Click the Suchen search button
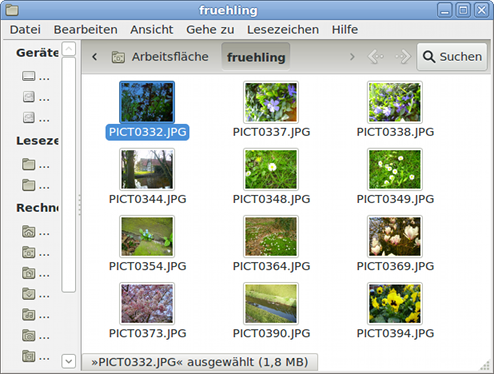Viewport: 494px width, 374px height. pyautogui.click(x=452, y=57)
